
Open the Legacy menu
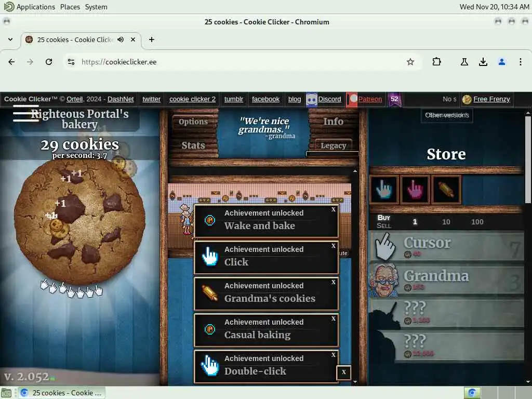pyautogui.click(x=333, y=145)
